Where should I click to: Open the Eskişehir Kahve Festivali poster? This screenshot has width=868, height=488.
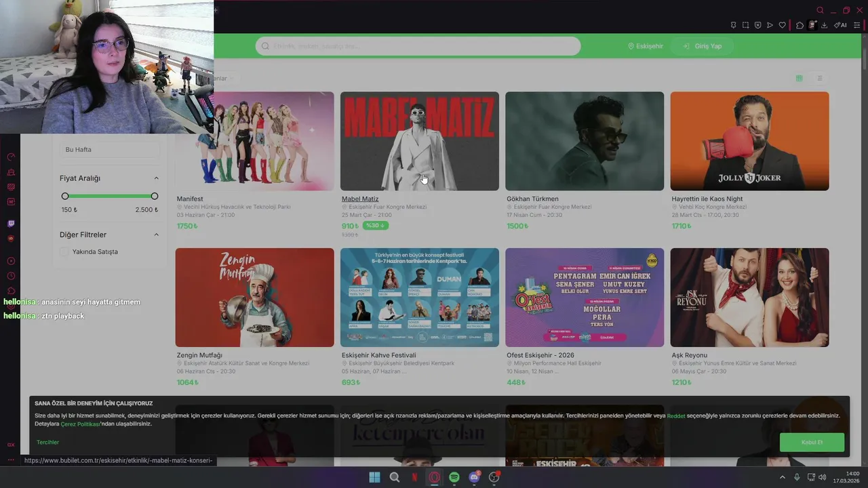pyautogui.click(x=420, y=298)
